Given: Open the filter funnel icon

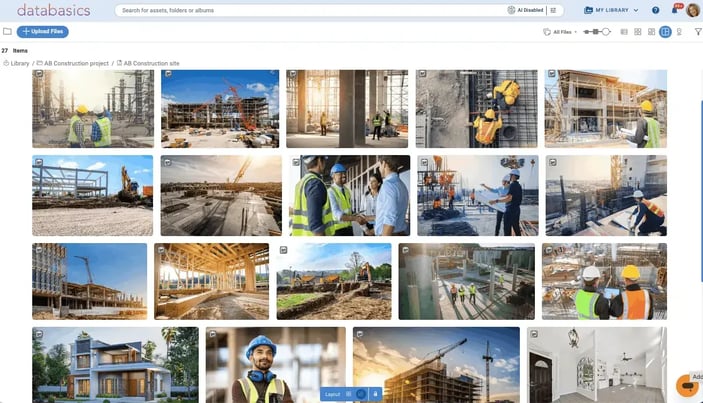Looking at the screenshot, I should [x=698, y=32].
